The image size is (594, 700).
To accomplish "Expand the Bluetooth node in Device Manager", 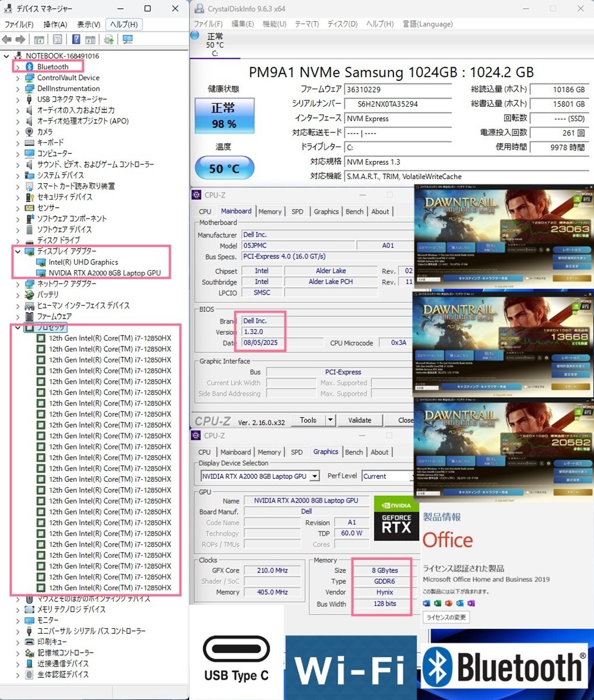I will pyautogui.click(x=17, y=67).
